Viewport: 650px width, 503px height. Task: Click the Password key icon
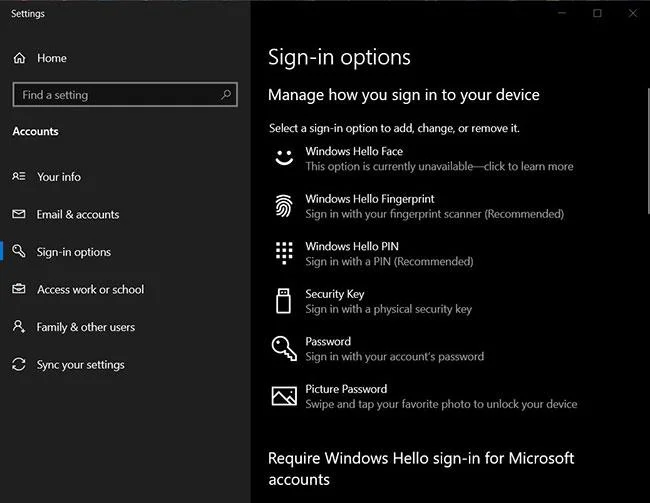[284, 348]
